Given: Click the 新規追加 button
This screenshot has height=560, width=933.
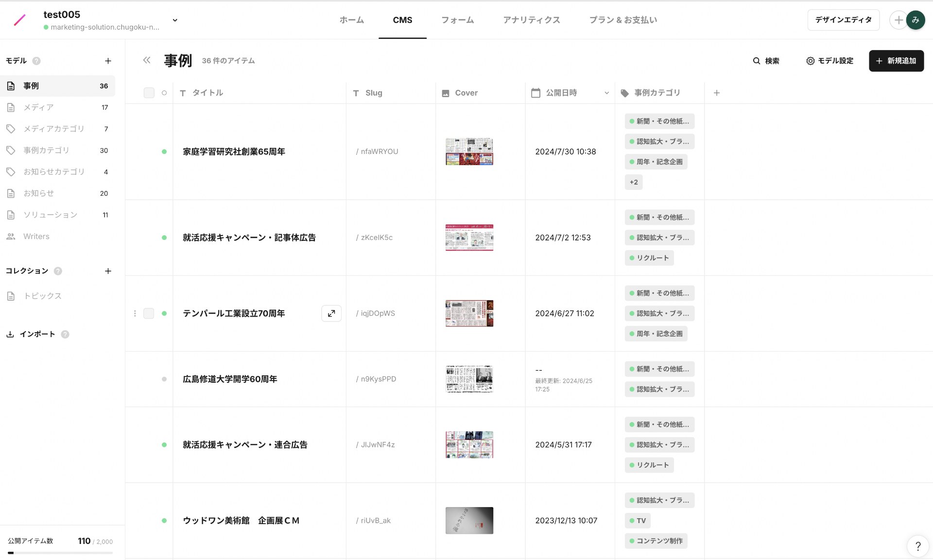Looking at the screenshot, I should tap(896, 61).
